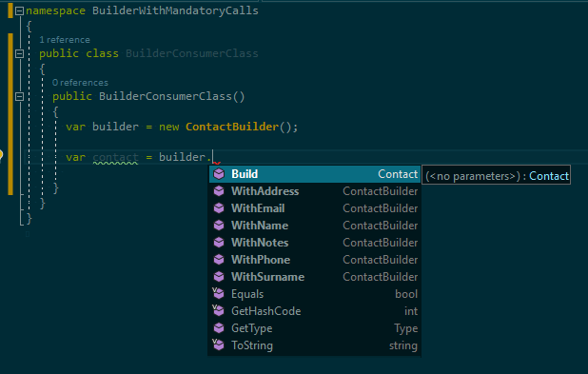The height and width of the screenshot is (374, 588).
Task: Click the BuilderConsumerClass() constructor name
Action: [x=166, y=96]
